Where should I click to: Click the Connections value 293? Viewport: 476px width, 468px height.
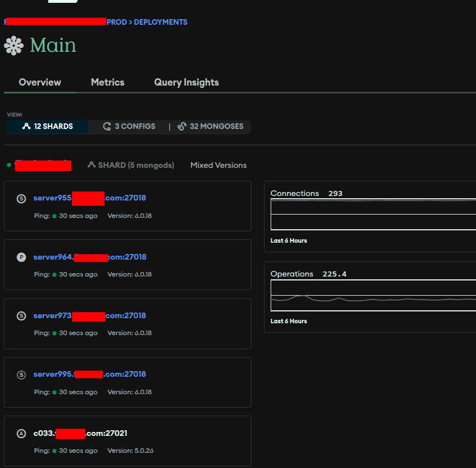[335, 194]
